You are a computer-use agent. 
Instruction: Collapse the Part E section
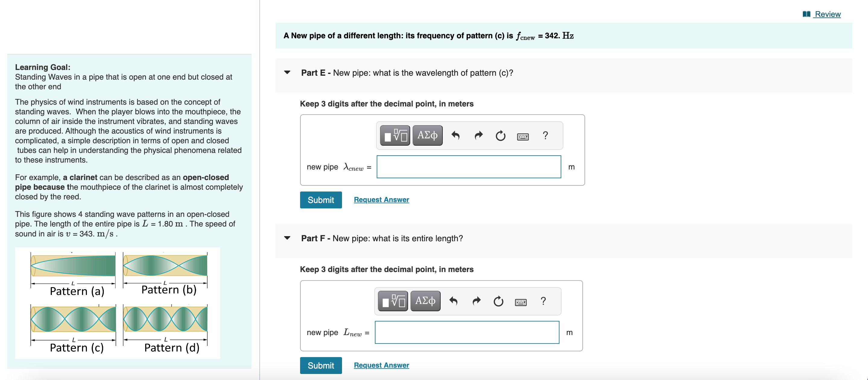tap(287, 72)
